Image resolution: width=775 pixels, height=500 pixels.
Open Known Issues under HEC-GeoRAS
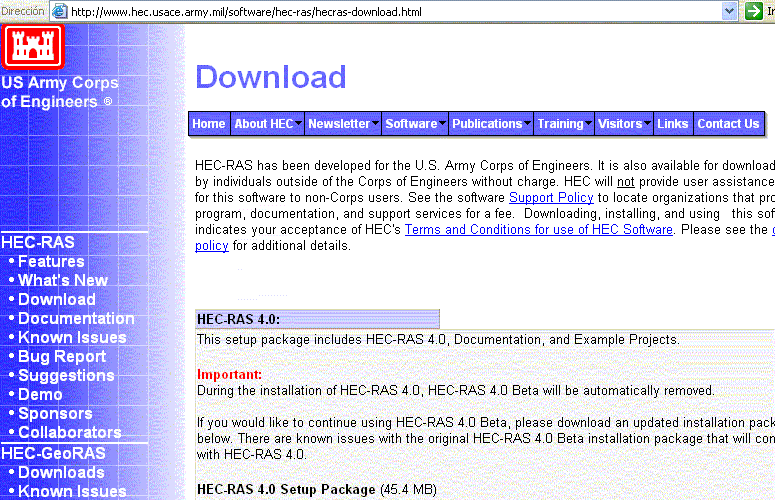coord(72,491)
